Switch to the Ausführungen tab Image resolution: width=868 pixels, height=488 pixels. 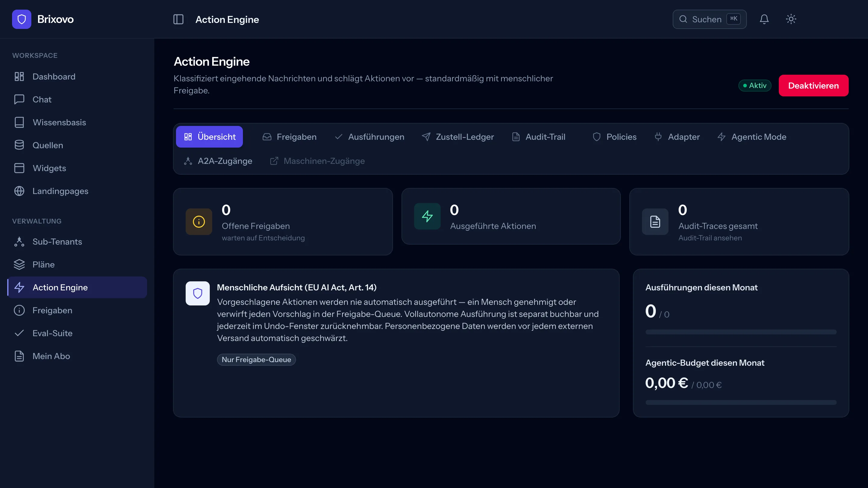coord(369,137)
